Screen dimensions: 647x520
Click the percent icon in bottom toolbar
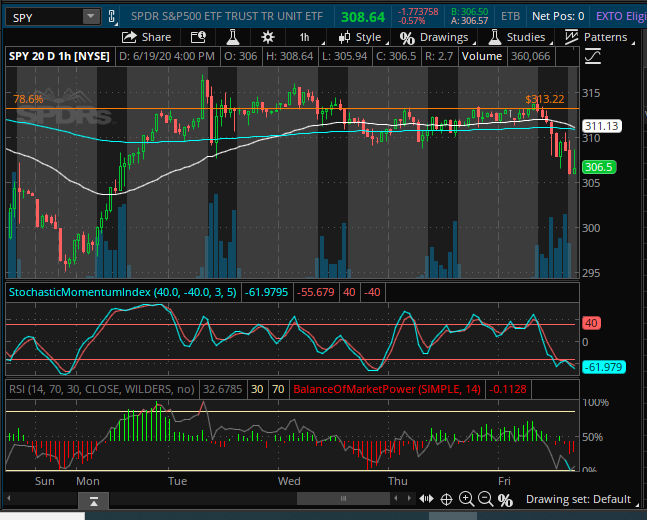pos(505,500)
